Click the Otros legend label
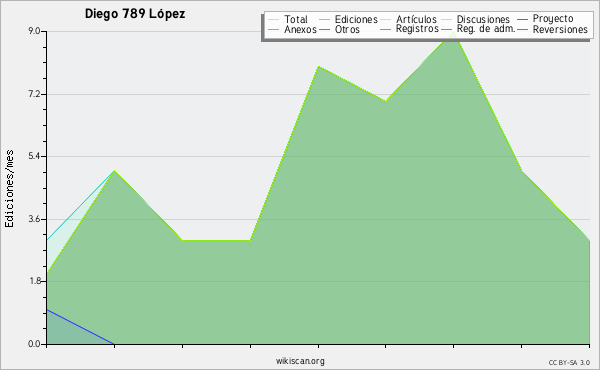 tap(347, 29)
